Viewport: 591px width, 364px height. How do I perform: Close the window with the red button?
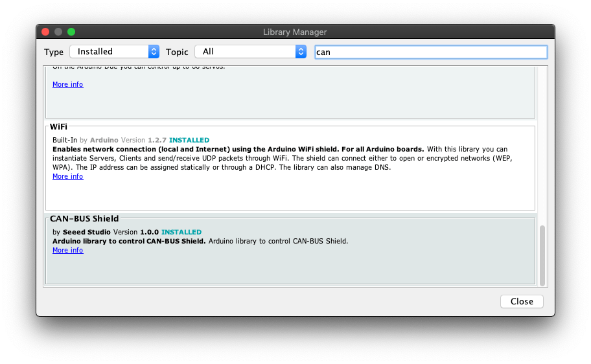point(45,32)
